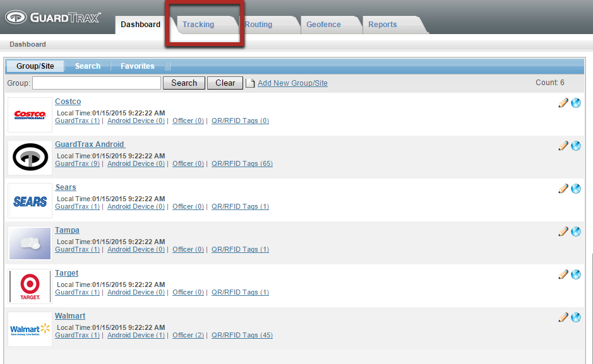Viewport: 593px width, 364px height.
Task: Open the Target group link
Action: (x=66, y=273)
